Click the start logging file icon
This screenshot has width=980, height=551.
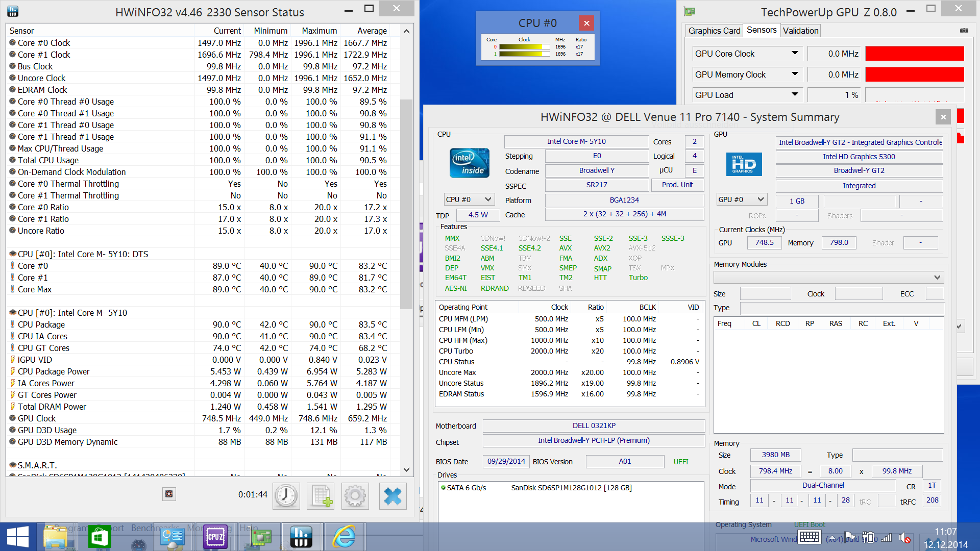(x=321, y=496)
